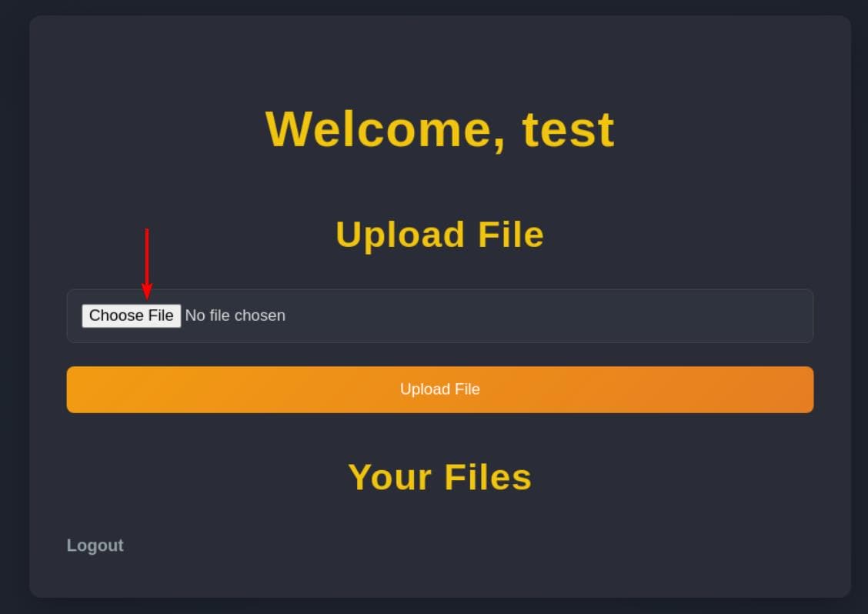Click the word 'Files' in Your Files
868x614 pixels.
click(x=488, y=477)
